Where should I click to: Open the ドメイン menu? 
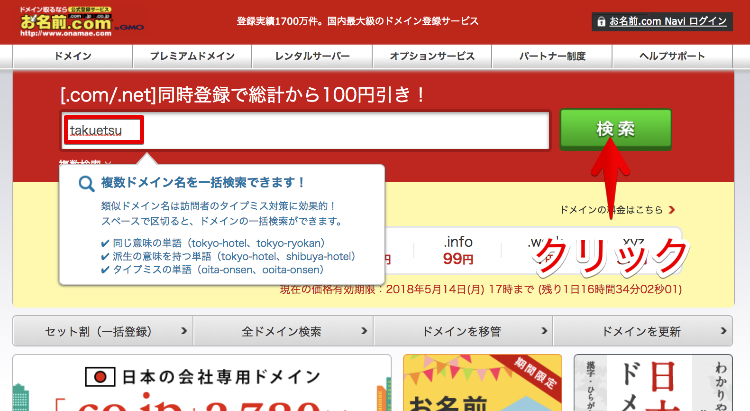[x=73, y=56]
